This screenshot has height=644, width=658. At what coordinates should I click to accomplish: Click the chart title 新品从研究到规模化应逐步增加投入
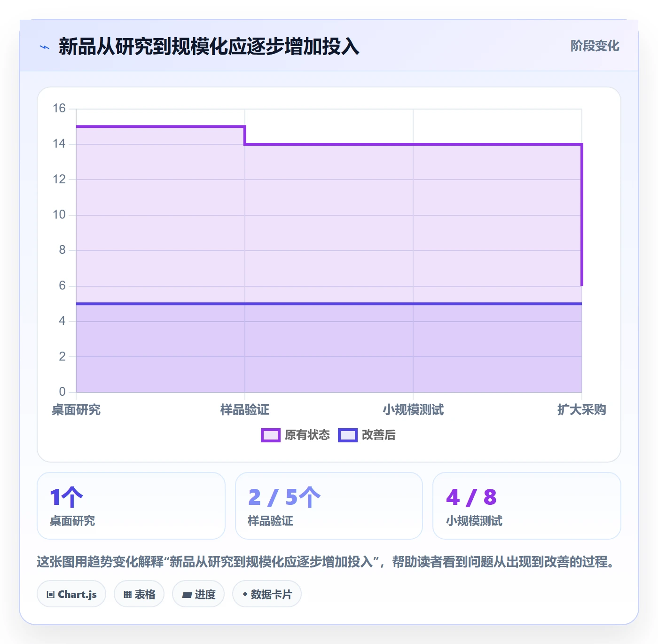click(209, 47)
